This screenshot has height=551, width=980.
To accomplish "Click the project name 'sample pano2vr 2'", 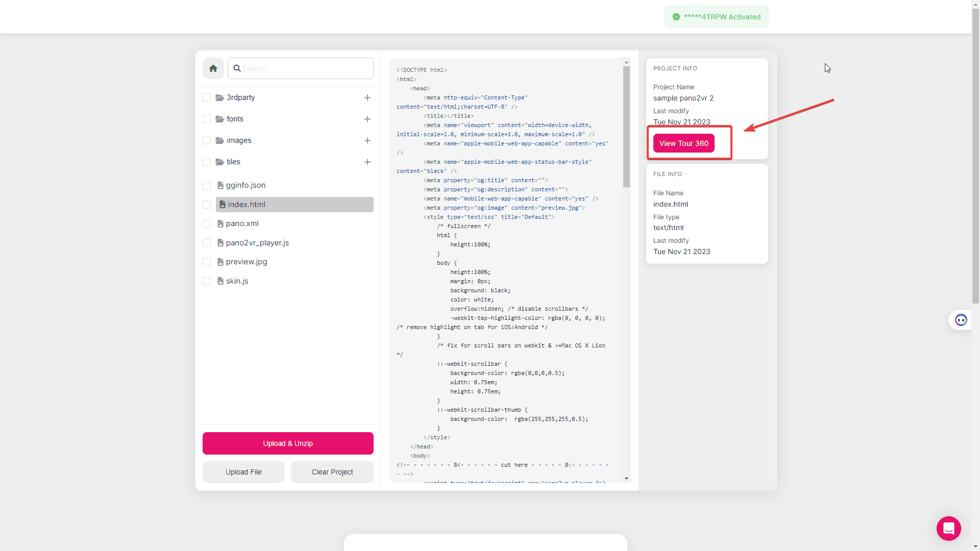I will point(683,98).
